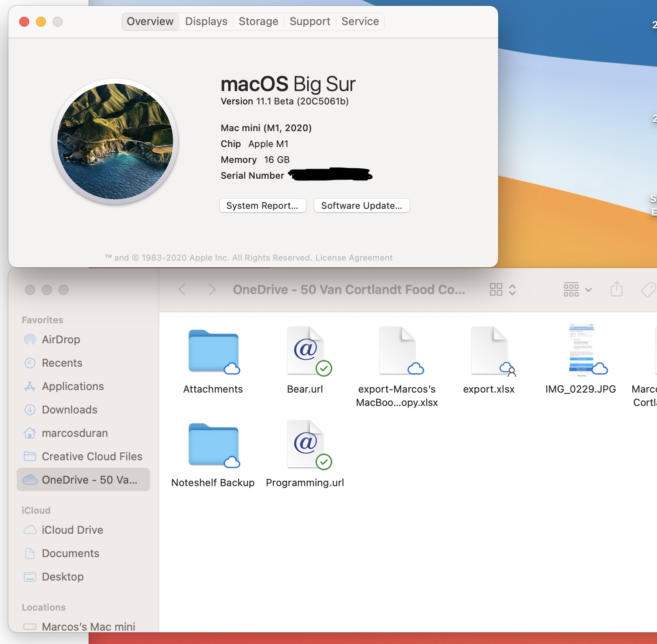The image size is (657, 644).
Task: Click the Favorites section header
Action: (43, 320)
